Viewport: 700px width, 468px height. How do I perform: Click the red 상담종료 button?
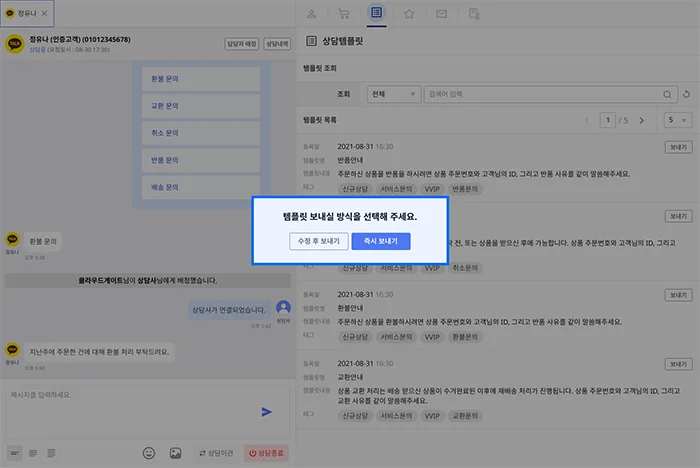tap(266, 453)
